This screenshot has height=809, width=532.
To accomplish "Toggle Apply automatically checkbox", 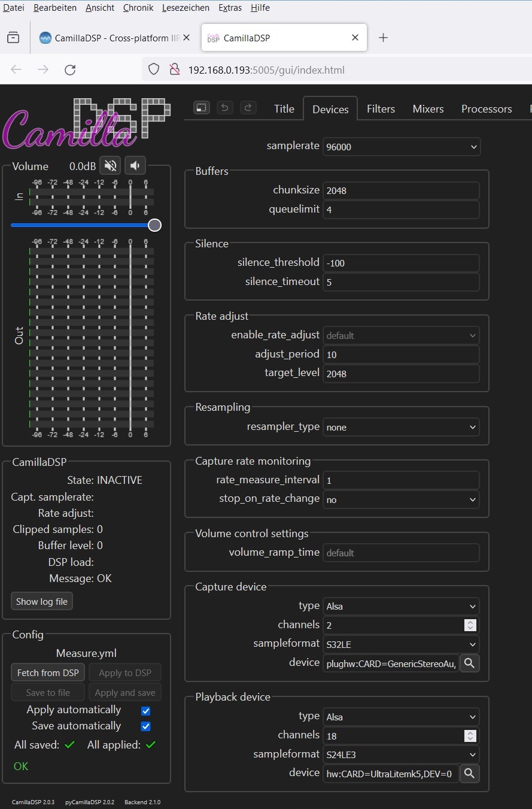I will coord(145,711).
